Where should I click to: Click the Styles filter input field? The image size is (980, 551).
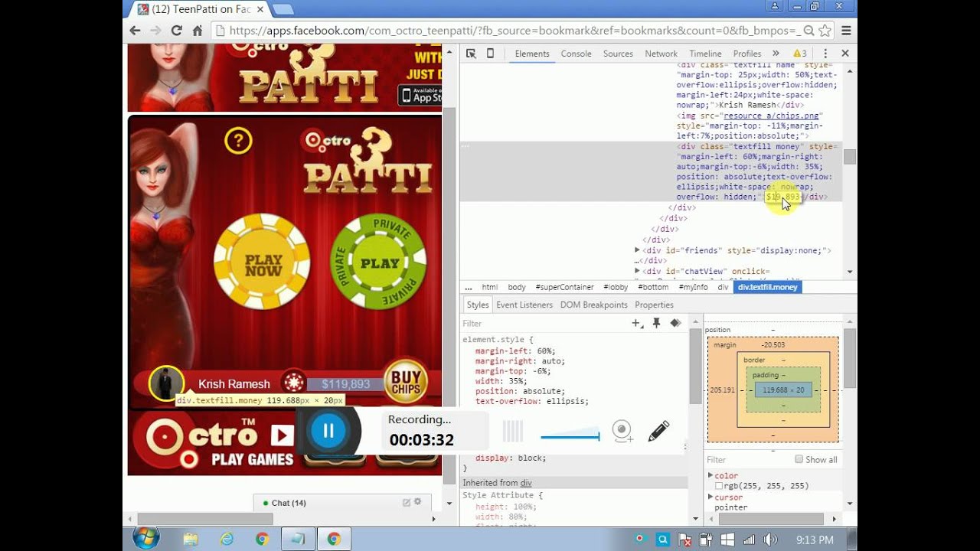point(544,324)
